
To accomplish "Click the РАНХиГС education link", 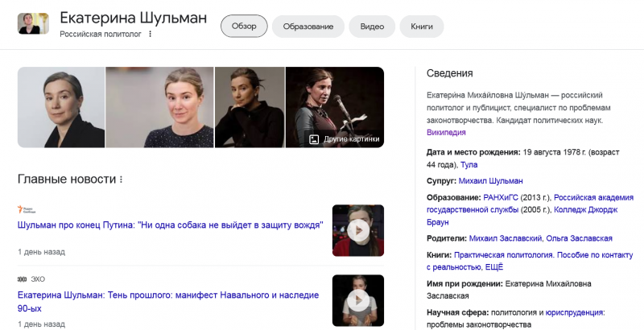I will pos(501,197).
